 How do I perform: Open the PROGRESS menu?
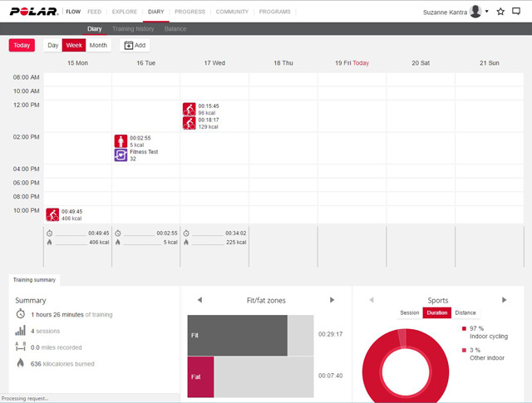[190, 12]
